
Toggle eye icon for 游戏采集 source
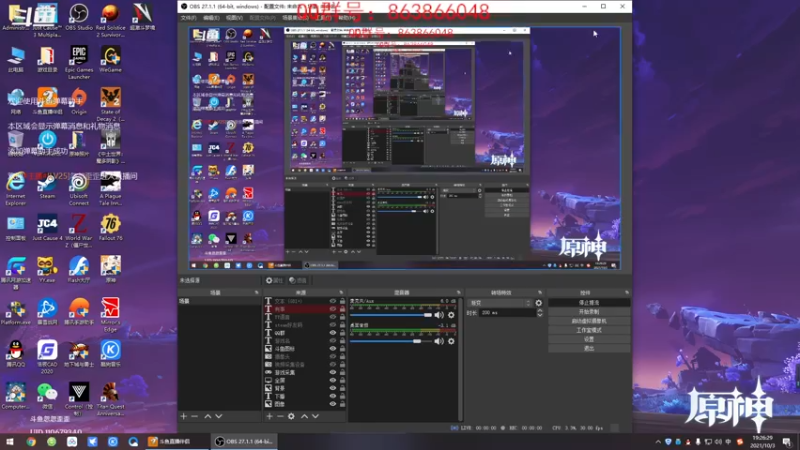click(x=333, y=372)
